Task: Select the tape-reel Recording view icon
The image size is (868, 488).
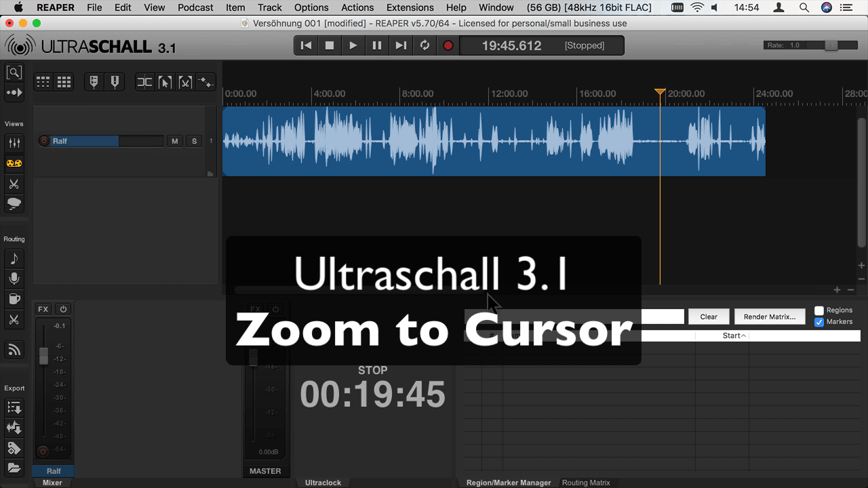Action: click(x=14, y=163)
